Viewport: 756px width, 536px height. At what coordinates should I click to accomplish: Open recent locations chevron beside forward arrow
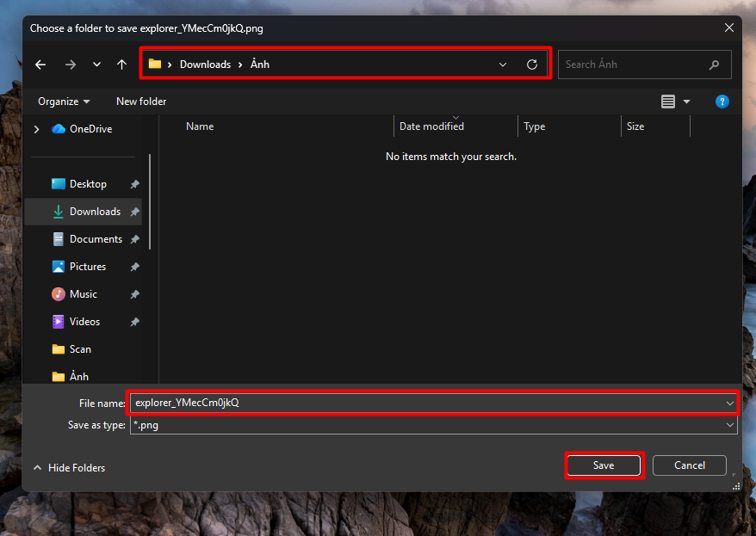point(97,65)
